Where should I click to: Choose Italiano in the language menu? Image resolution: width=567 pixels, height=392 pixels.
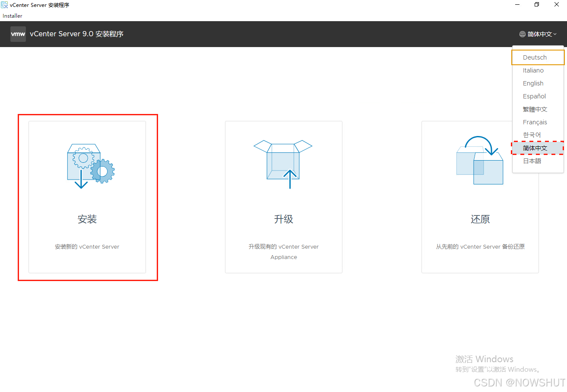tap(538, 70)
